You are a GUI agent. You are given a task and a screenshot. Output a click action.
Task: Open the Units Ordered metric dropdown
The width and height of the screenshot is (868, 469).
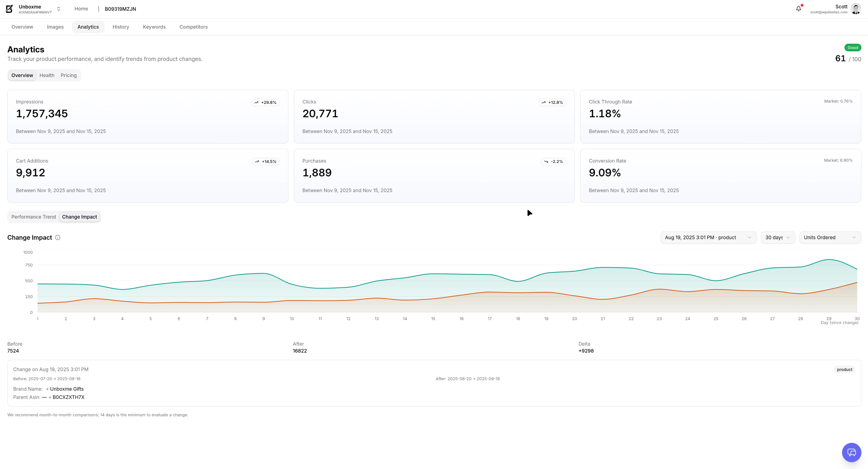click(830, 237)
